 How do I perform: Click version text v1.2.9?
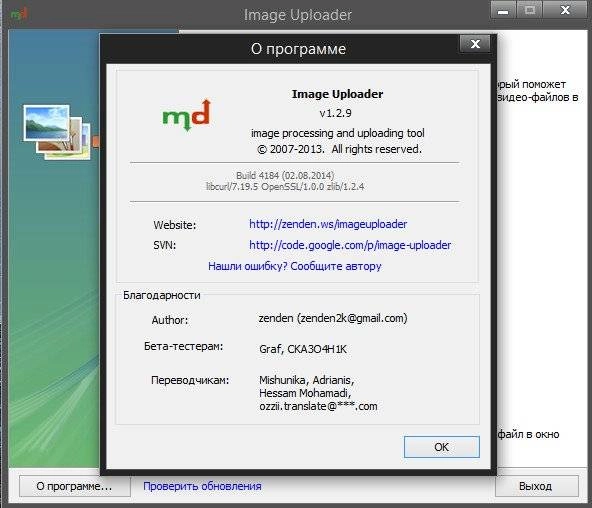coord(336,113)
